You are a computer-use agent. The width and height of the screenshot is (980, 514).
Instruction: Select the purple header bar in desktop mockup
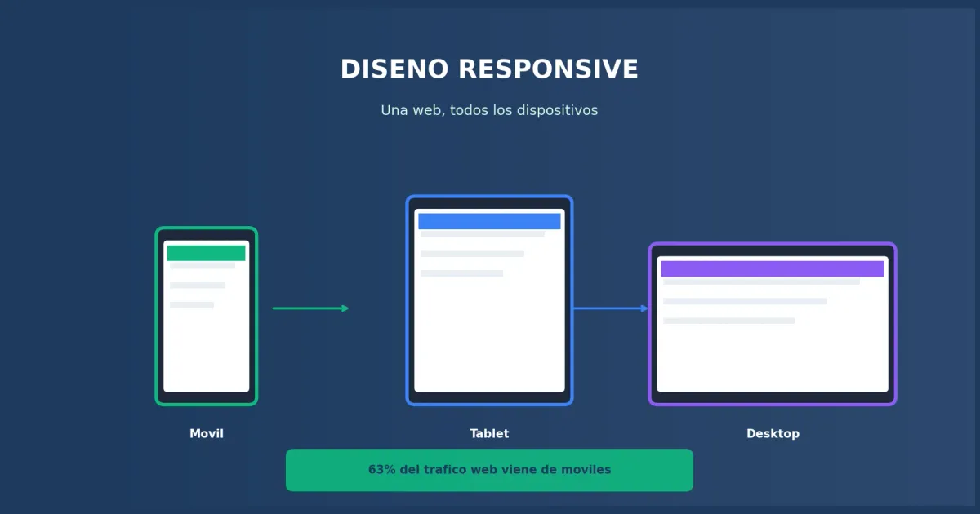coord(773,269)
